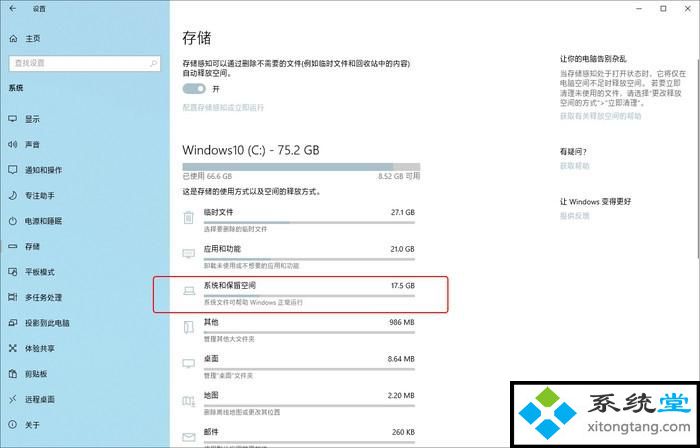This screenshot has height=448, width=700.
Task: Click 获取帮助 link under 有疑问
Action: (575, 166)
